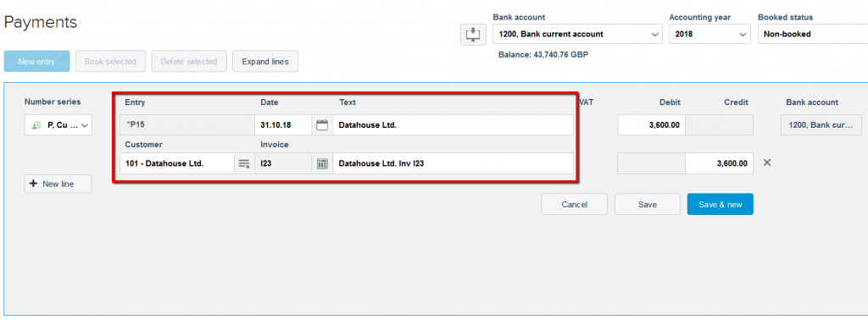Viewport: 868px width, 320px height.
Task: Click the Save button
Action: tap(647, 205)
